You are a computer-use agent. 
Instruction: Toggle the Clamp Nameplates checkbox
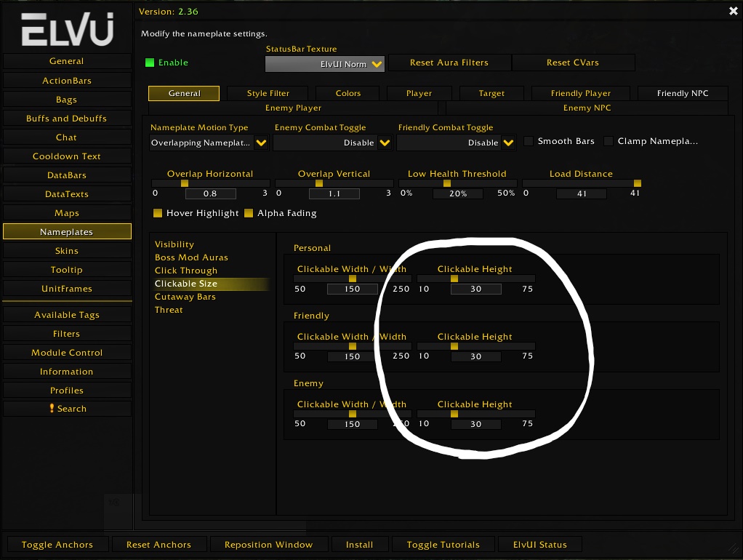pyautogui.click(x=609, y=141)
